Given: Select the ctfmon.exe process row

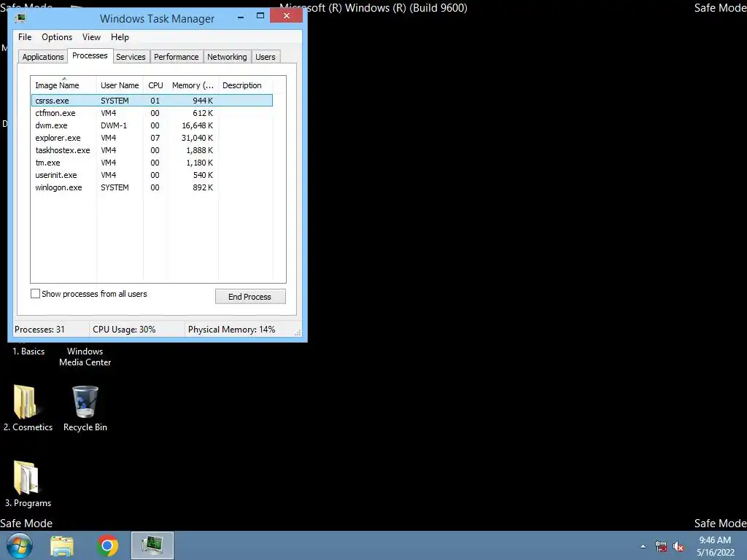Looking at the screenshot, I should click(152, 113).
